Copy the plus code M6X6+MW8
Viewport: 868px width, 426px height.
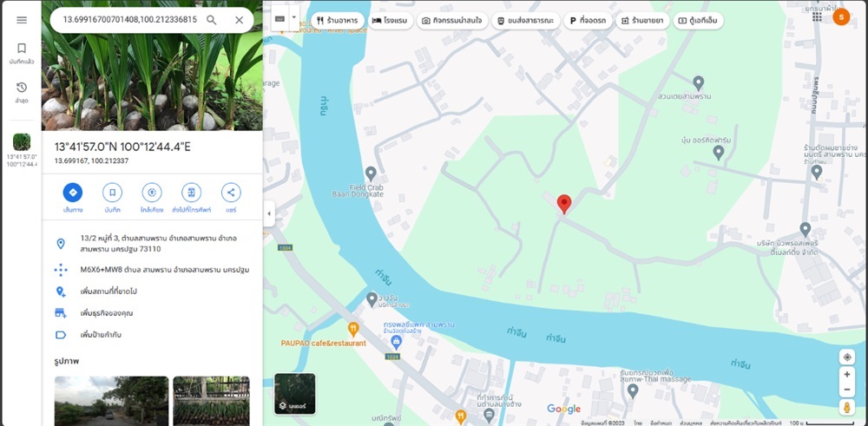(x=152, y=270)
